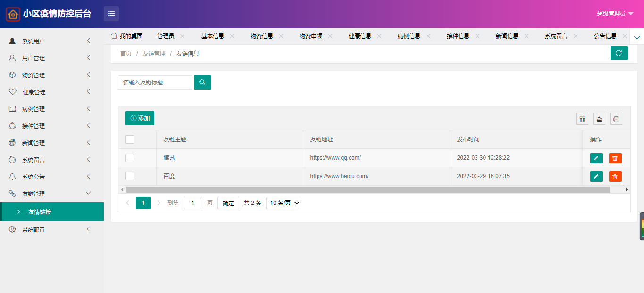Expand the 用户管理 sidebar menu
644x293 pixels.
[52, 58]
